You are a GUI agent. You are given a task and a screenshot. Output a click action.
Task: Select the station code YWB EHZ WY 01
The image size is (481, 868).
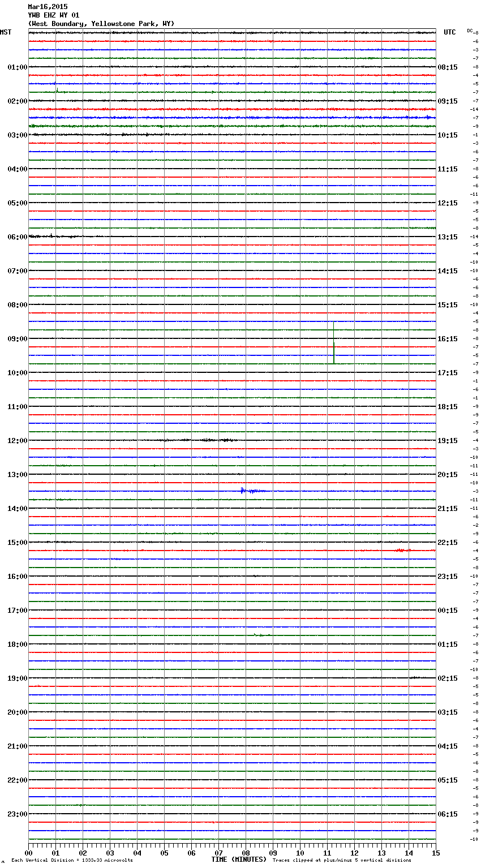pyautogui.click(x=54, y=15)
